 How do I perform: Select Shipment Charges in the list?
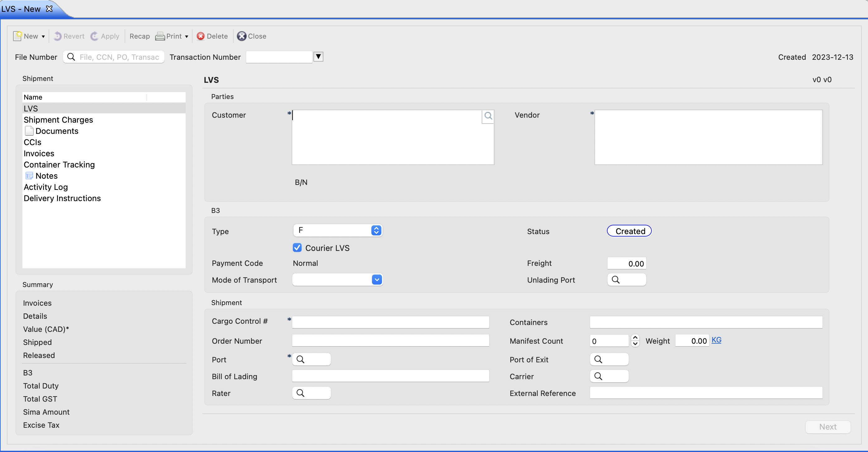point(104,120)
